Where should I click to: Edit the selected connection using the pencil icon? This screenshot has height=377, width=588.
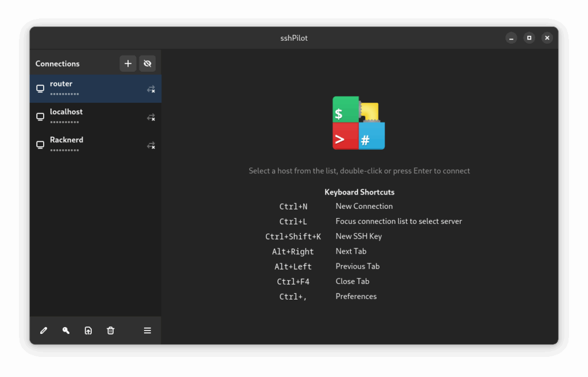click(44, 331)
